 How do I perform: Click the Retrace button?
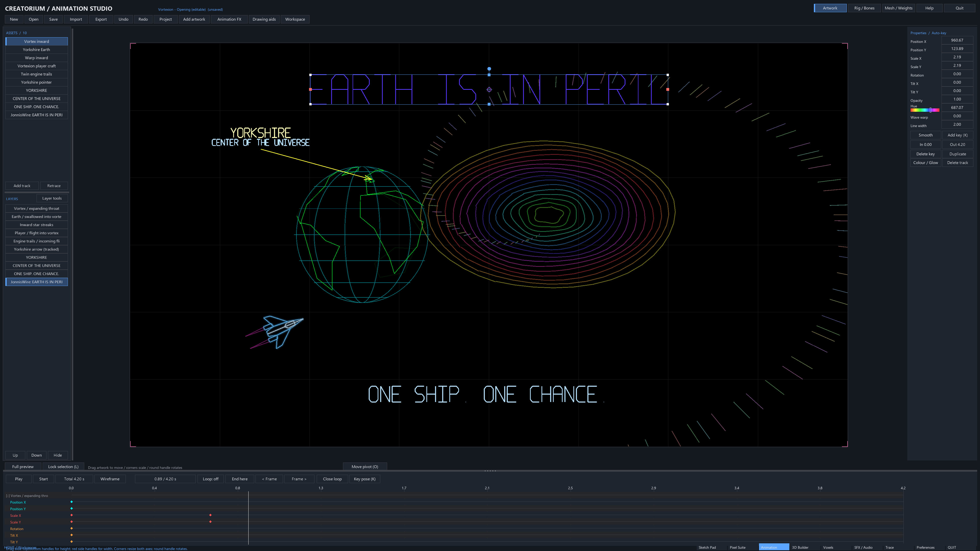point(54,185)
